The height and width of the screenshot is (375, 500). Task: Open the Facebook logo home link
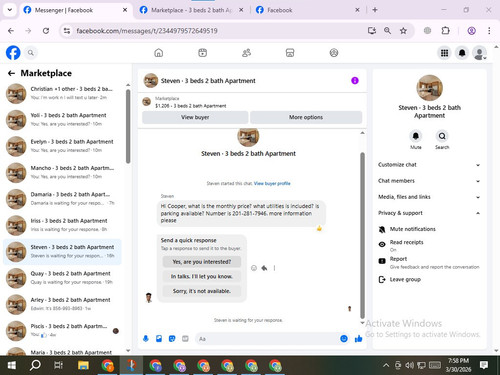13,53
